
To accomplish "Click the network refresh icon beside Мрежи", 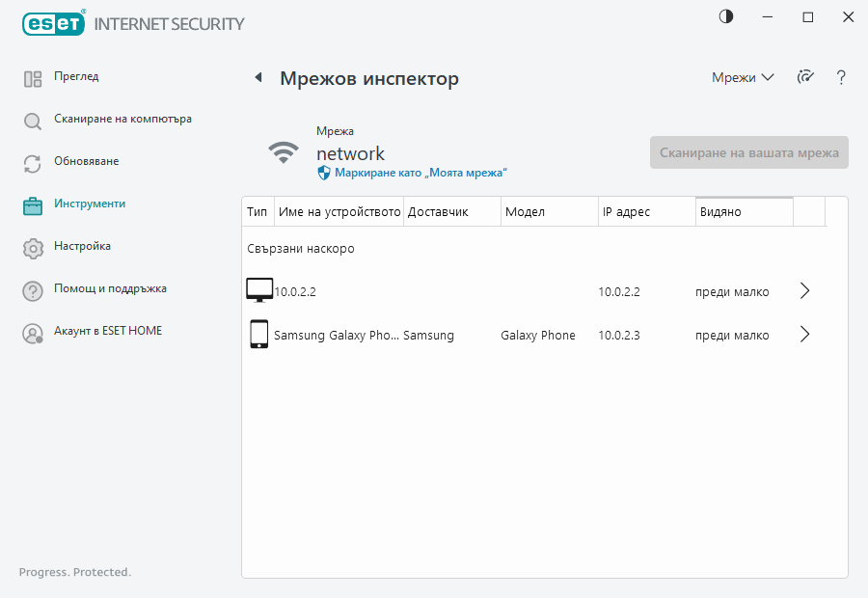I will [x=805, y=77].
